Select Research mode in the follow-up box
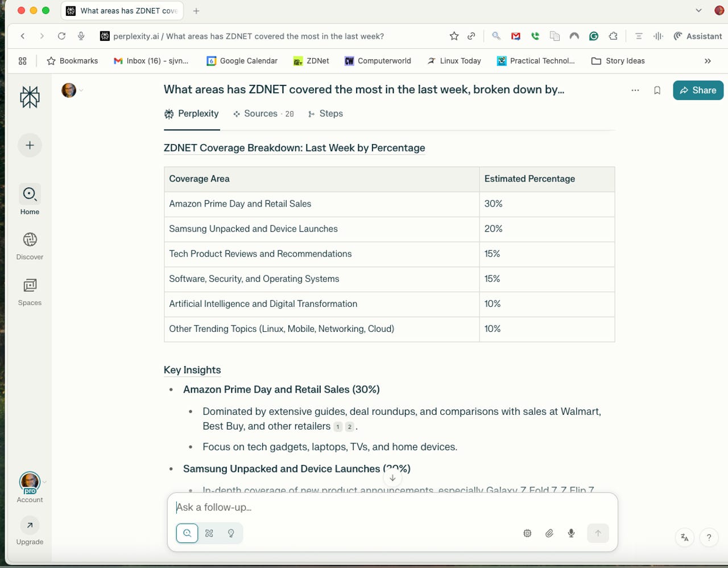The image size is (728, 568). 209,533
